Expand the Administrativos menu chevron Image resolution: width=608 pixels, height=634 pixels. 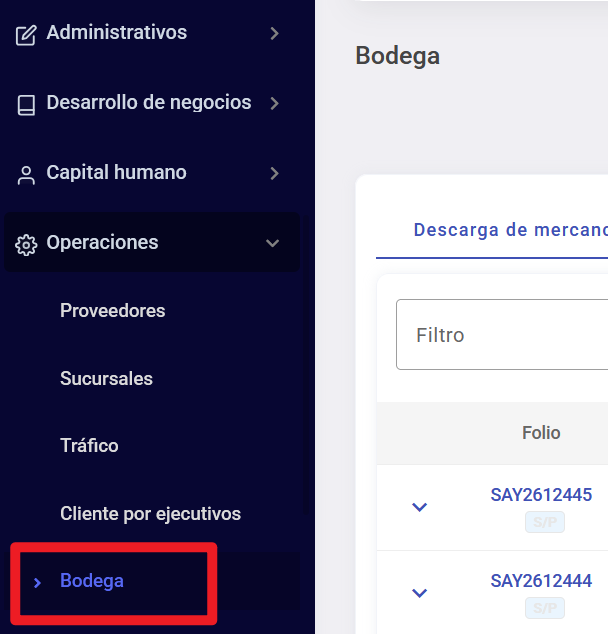(x=274, y=33)
